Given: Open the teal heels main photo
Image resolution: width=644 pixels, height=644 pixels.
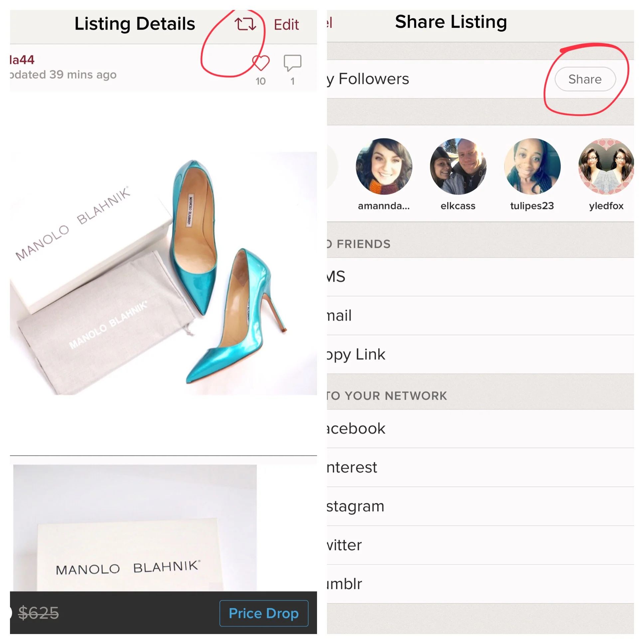Looking at the screenshot, I should (x=163, y=273).
